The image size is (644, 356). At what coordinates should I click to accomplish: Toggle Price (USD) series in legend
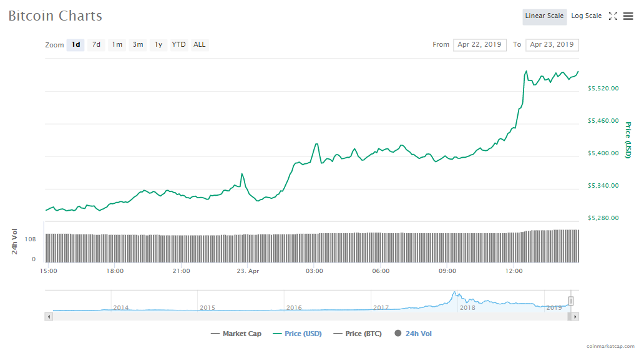click(298, 334)
